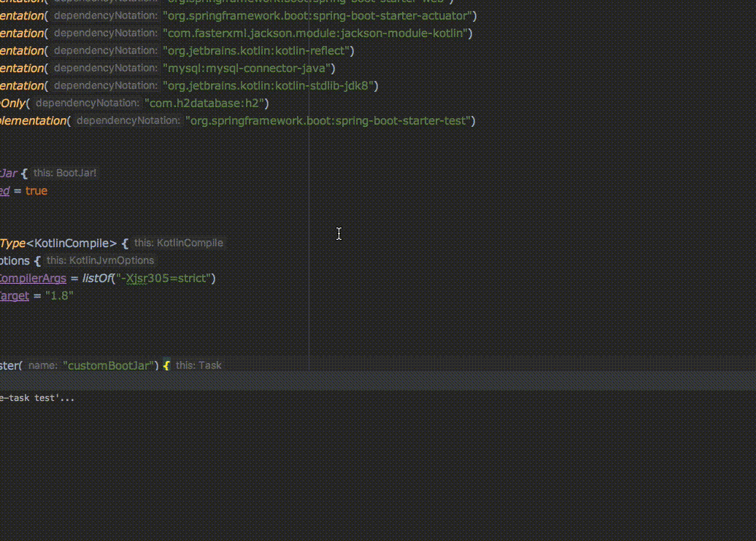Click the highlighted yellow opening brace

(x=166, y=365)
